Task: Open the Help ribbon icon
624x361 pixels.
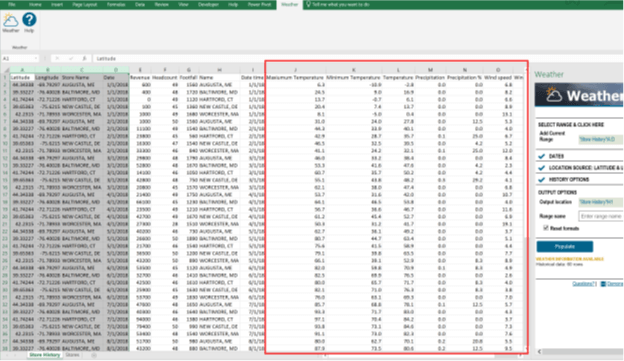Action: coord(29,23)
